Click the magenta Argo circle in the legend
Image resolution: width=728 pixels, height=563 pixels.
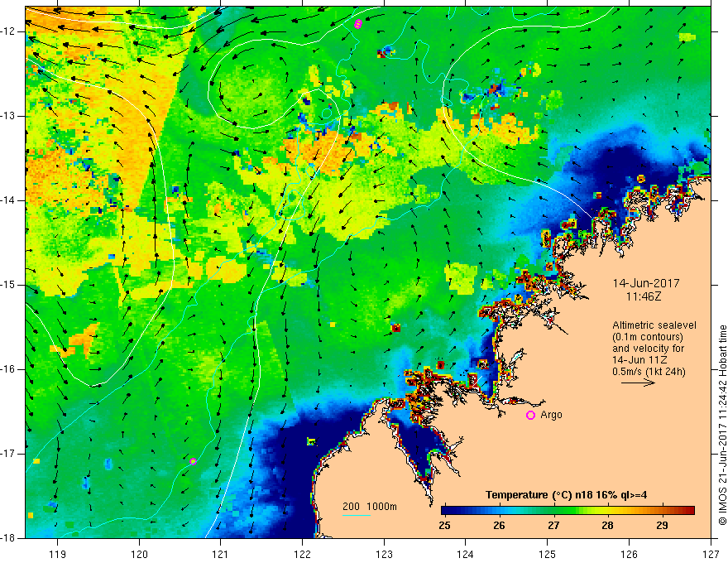coord(530,416)
